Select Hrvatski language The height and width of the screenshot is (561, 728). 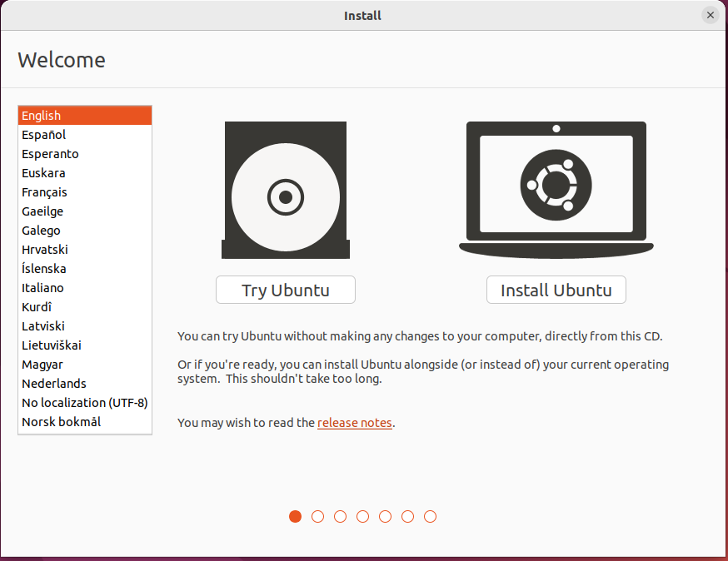(x=85, y=250)
